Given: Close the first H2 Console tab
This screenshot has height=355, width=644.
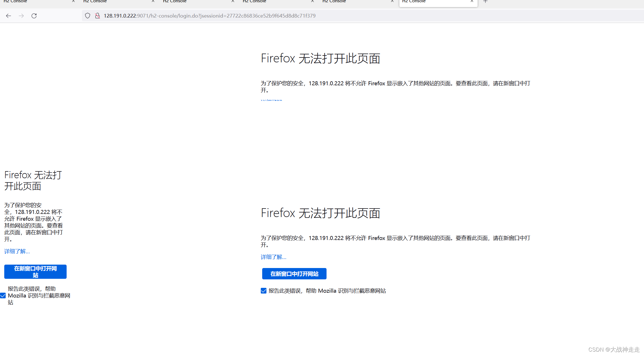Looking at the screenshot, I should click(x=73, y=1).
